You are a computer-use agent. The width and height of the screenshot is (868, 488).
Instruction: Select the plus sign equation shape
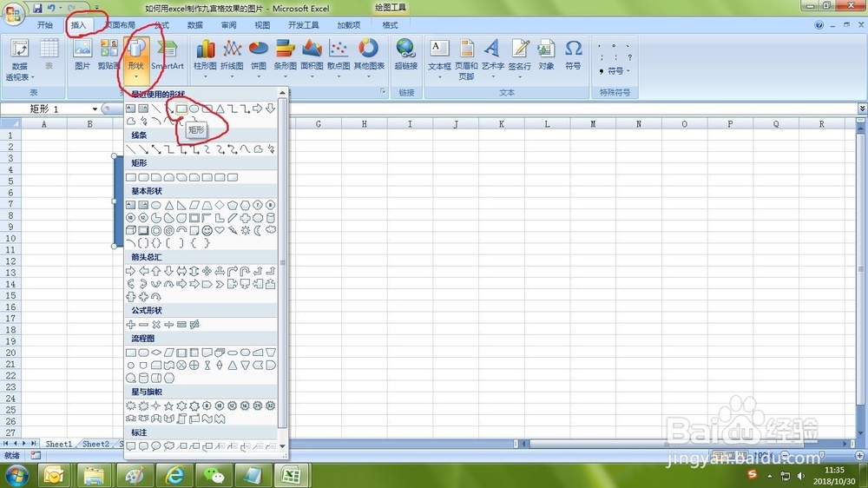point(131,325)
